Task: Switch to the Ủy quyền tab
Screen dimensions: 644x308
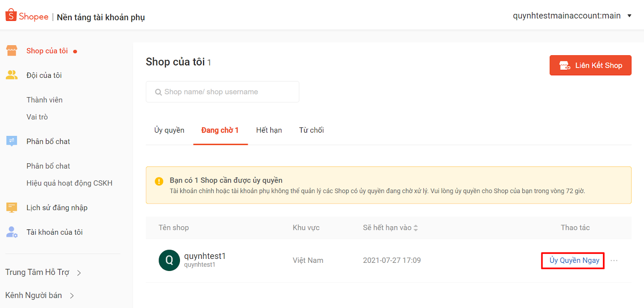Action: [x=169, y=130]
